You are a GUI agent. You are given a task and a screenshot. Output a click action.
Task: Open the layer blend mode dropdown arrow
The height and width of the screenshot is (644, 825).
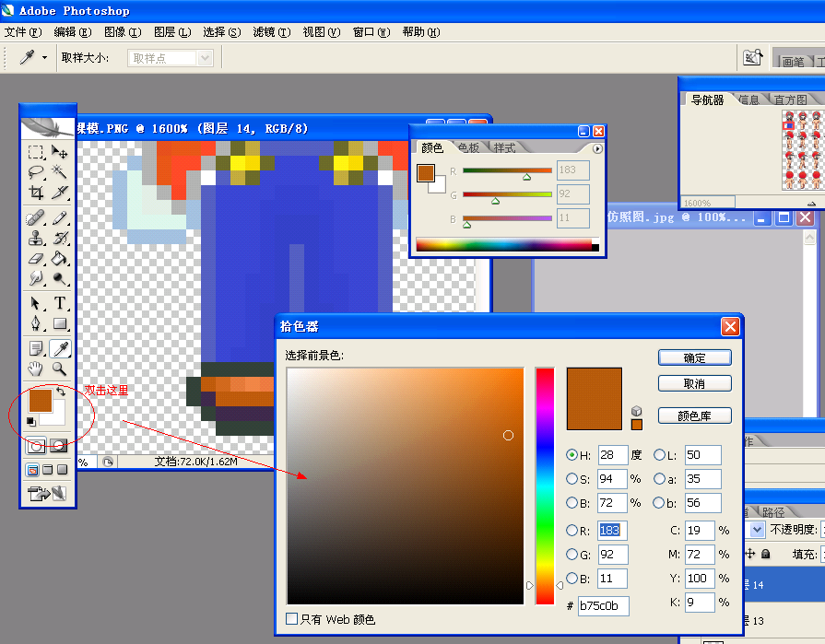click(757, 530)
